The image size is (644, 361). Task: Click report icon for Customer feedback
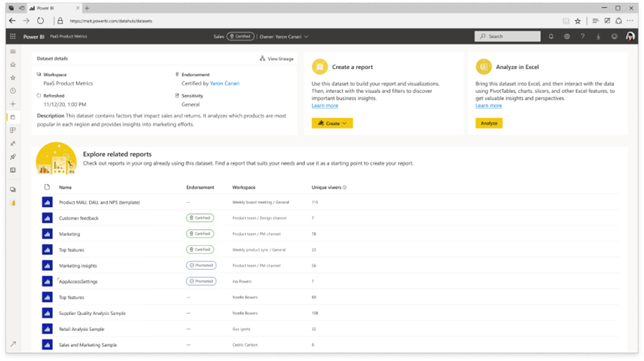tap(47, 218)
